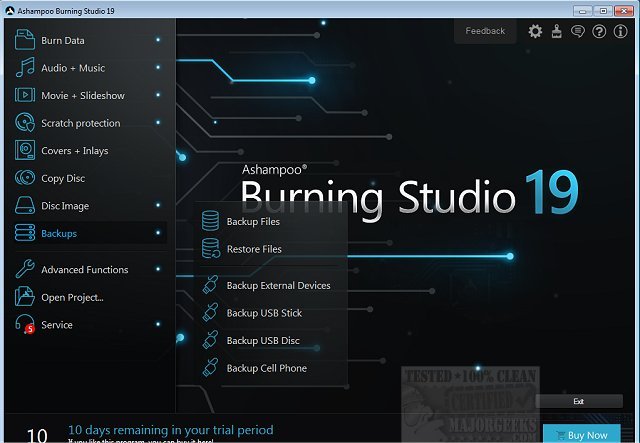
Task: Choose Backup Files from the submenu
Action: [x=253, y=221]
